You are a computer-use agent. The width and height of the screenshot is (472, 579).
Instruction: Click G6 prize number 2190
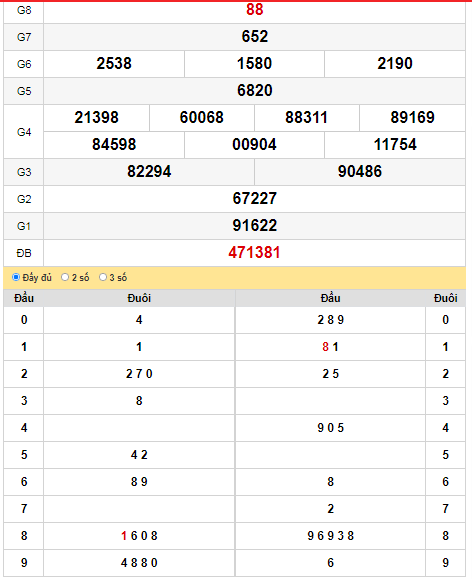[x=395, y=64]
